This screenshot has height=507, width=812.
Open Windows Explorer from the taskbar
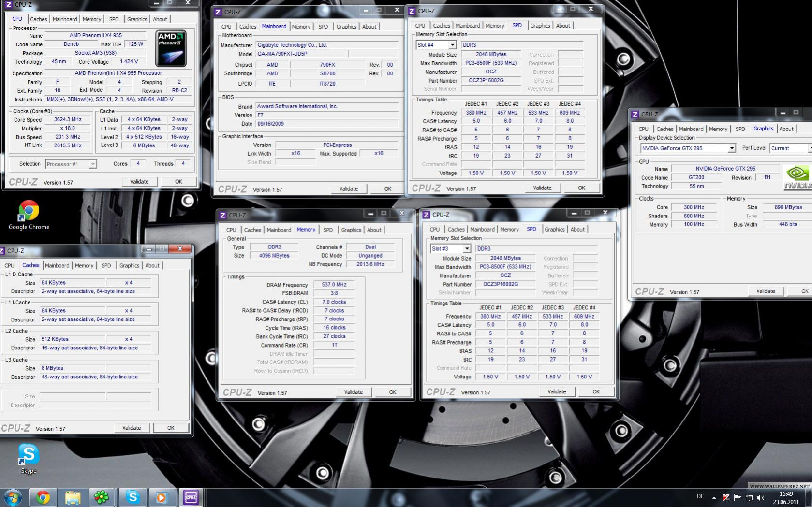pos(73,497)
